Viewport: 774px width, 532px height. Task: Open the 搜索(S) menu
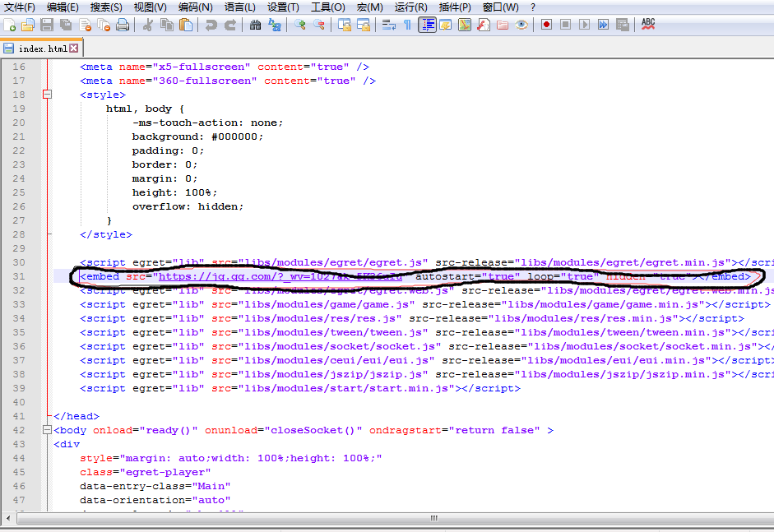pyautogui.click(x=106, y=7)
